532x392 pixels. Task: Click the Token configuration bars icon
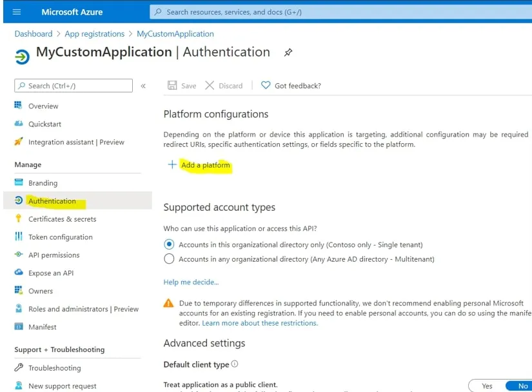pos(19,237)
